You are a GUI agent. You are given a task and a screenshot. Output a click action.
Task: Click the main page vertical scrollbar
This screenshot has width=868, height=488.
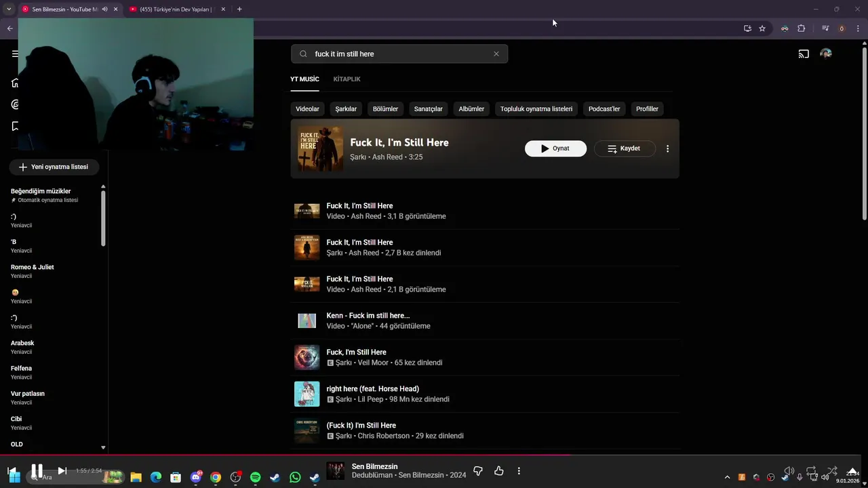tap(865, 134)
